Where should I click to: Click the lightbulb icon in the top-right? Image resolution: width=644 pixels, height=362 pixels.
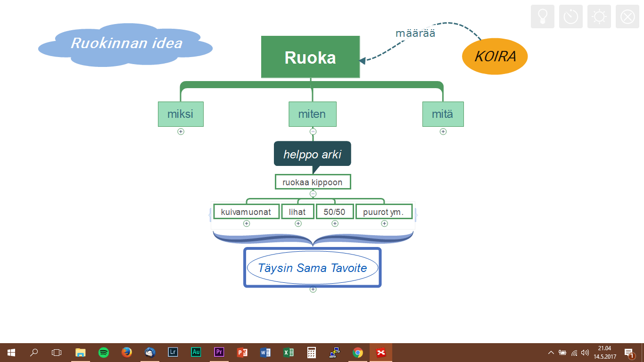(x=542, y=17)
